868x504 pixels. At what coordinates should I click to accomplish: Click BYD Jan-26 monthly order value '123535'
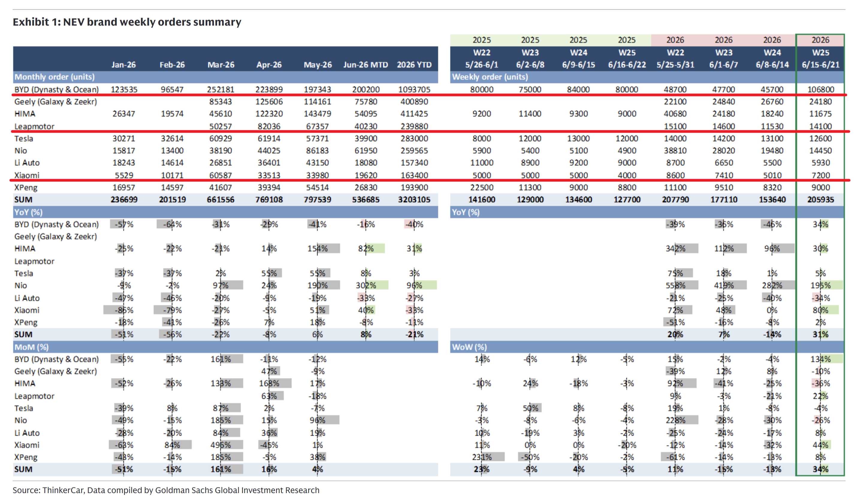pyautogui.click(x=124, y=90)
